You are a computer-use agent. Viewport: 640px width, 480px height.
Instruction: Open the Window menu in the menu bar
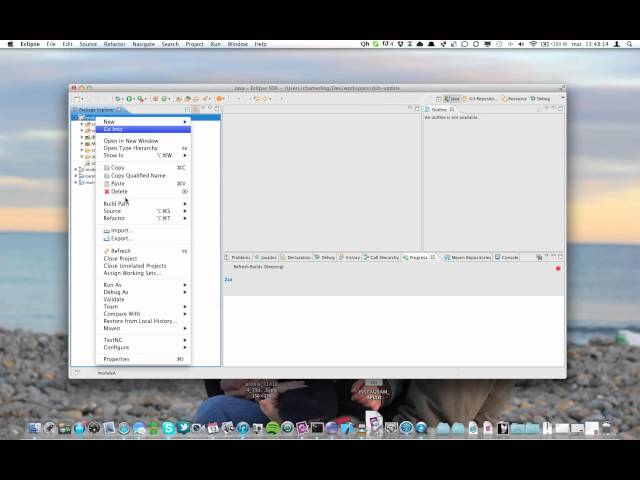point(238,44)
